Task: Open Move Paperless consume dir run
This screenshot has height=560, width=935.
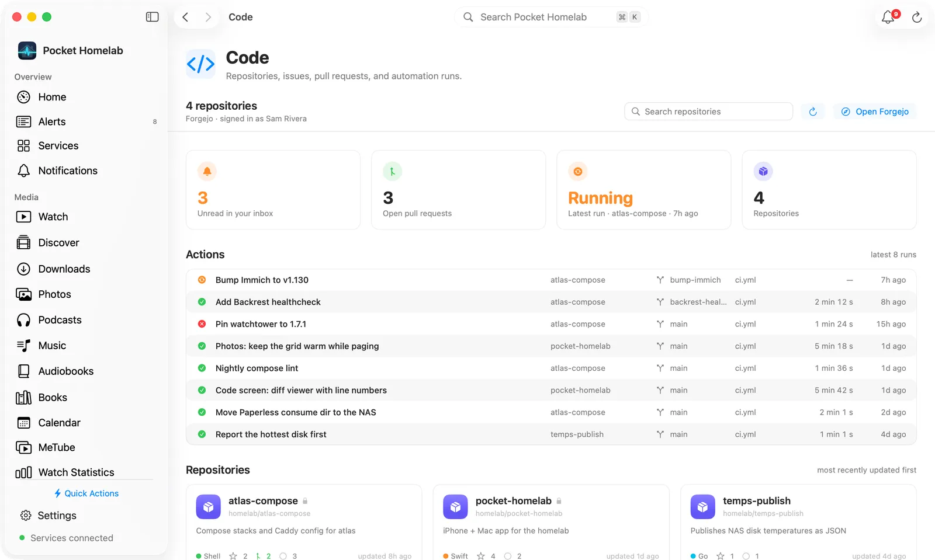Action: click(x=551, y=412)
